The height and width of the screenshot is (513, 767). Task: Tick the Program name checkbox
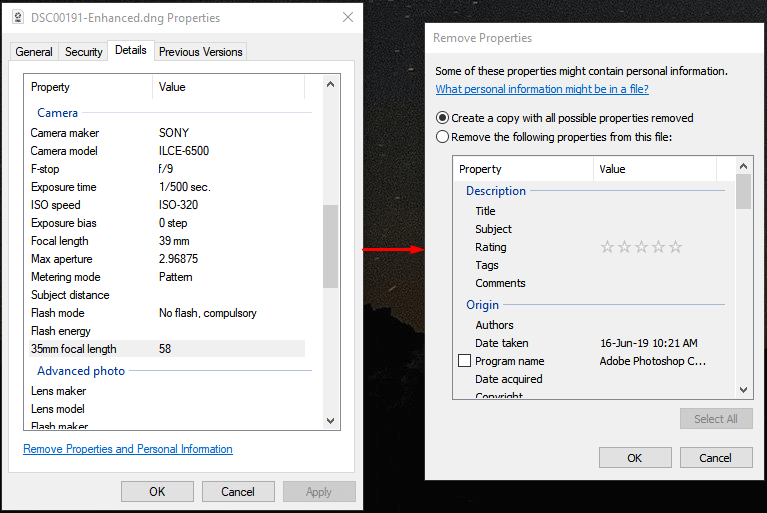tap(464, 361)
